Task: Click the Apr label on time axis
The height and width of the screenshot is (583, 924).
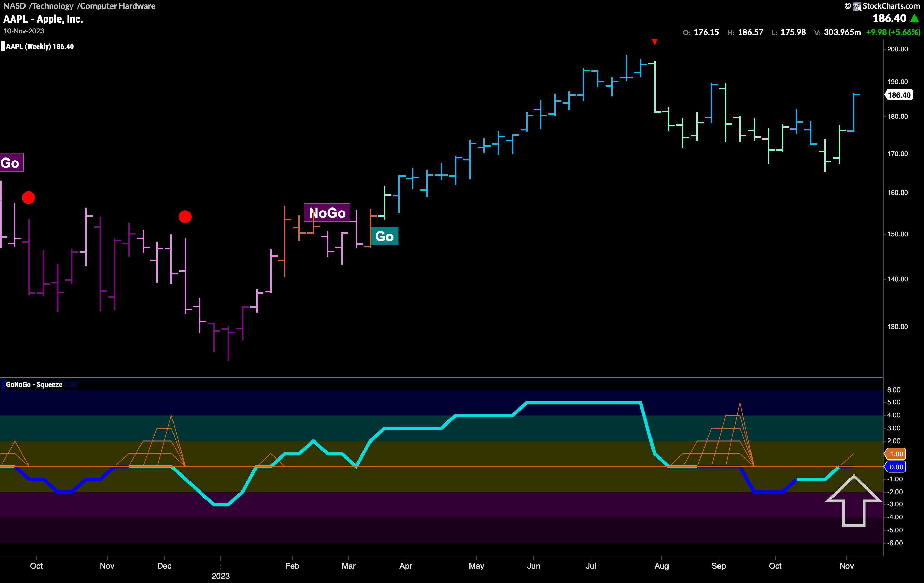Action: [406, 566]
